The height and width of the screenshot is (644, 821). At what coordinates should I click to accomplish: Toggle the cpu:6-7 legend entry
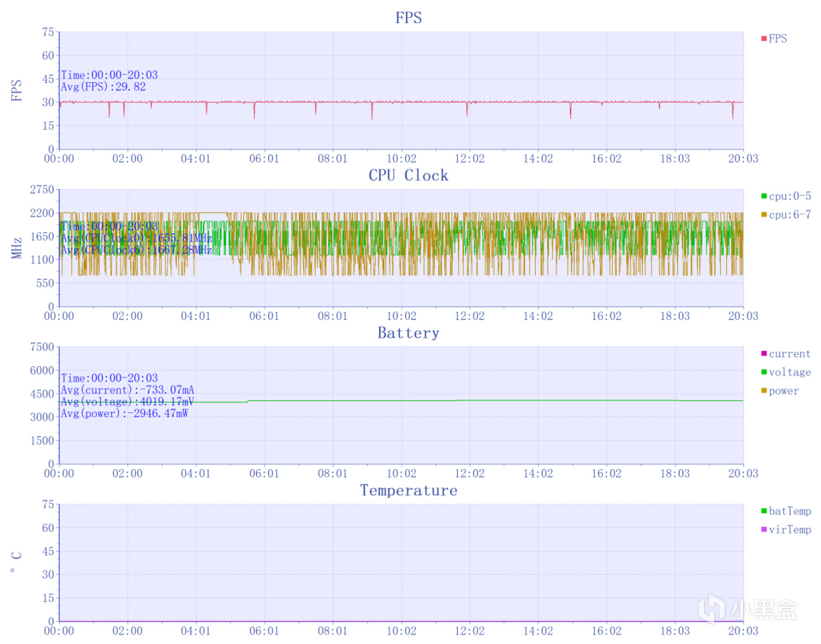[786, 215]
